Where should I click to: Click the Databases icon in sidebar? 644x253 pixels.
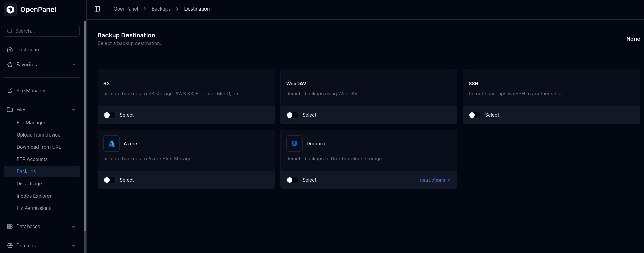pyautogui.click(x=10, y=227)
